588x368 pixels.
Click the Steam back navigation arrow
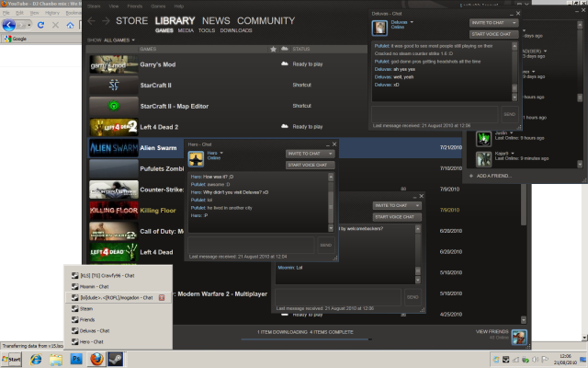click(92, 20)
